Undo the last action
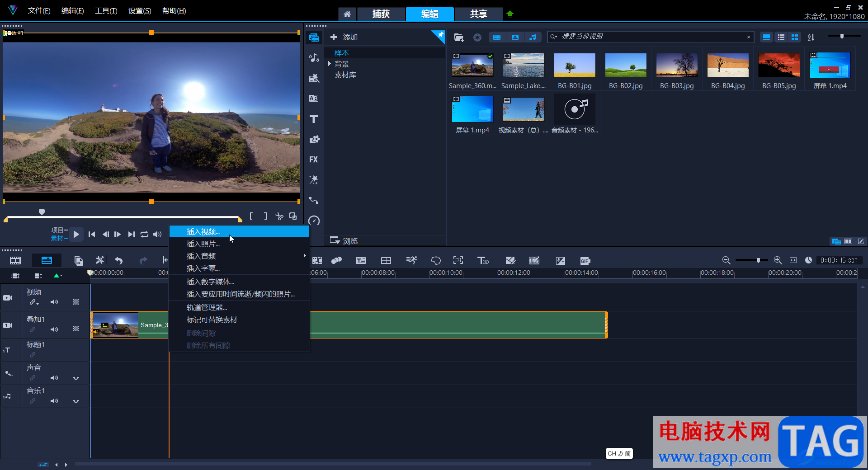Viewport: 868px width, 470px height. (x=119, y=260)
